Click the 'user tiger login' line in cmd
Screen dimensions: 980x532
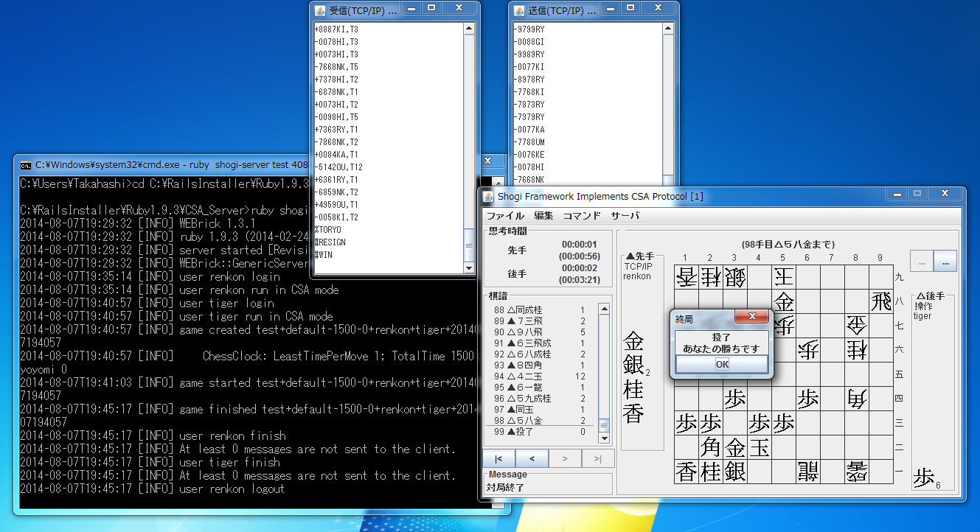pyautogui.click(x=147, y=303)
